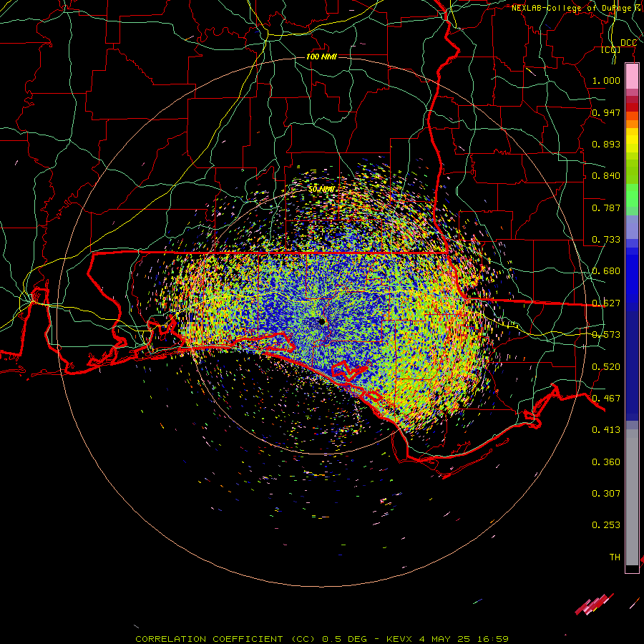Screen dimensions: 644x644
Task: Click the 0.520 scale value
Action: click(x=606, y=367)
